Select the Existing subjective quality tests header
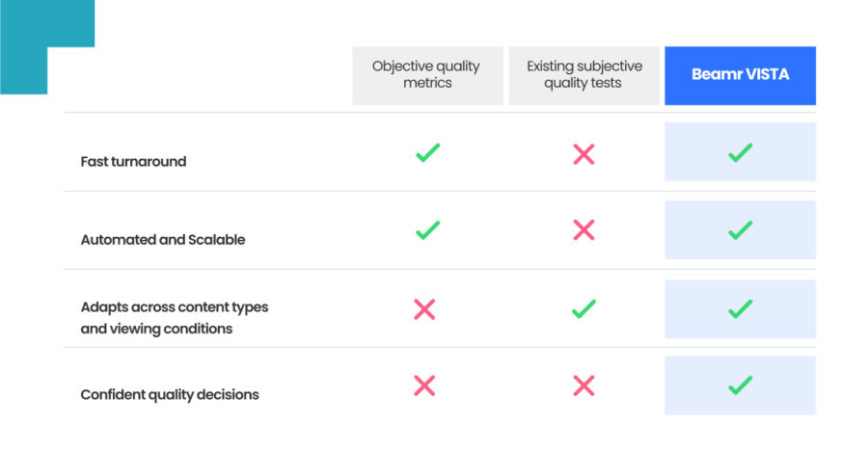 coord(583,75)
